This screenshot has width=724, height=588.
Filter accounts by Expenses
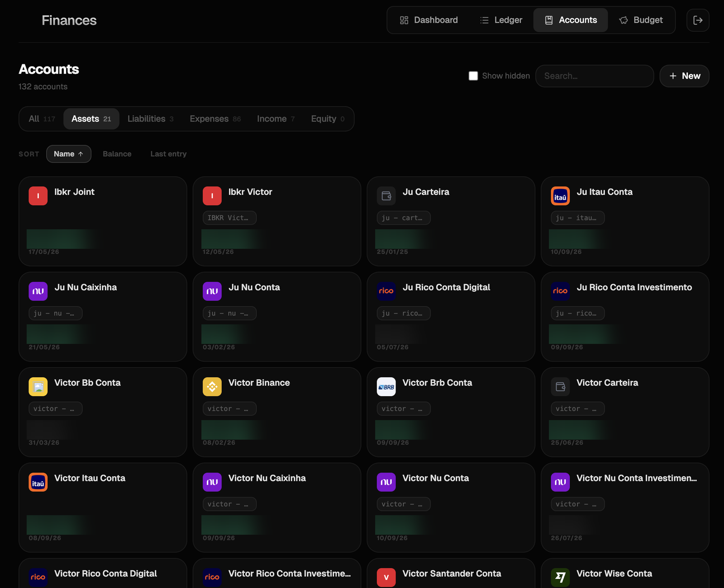click(215, 119)
